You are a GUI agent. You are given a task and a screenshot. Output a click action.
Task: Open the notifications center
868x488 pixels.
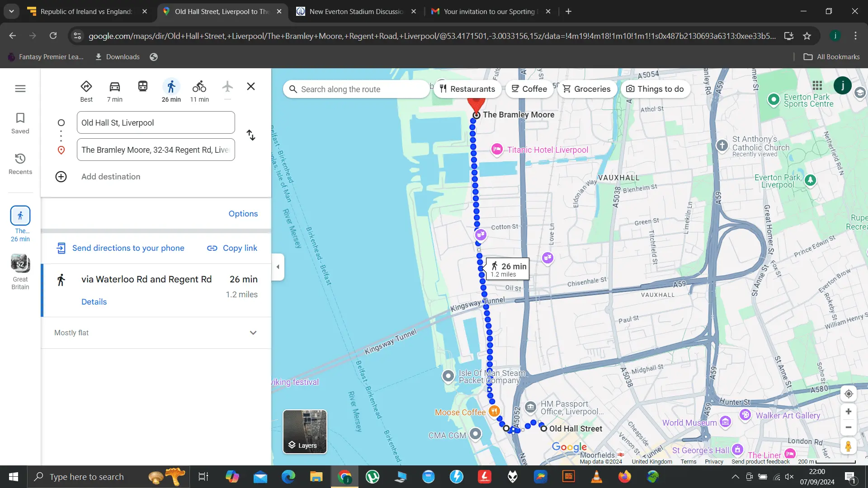[850, 477]
